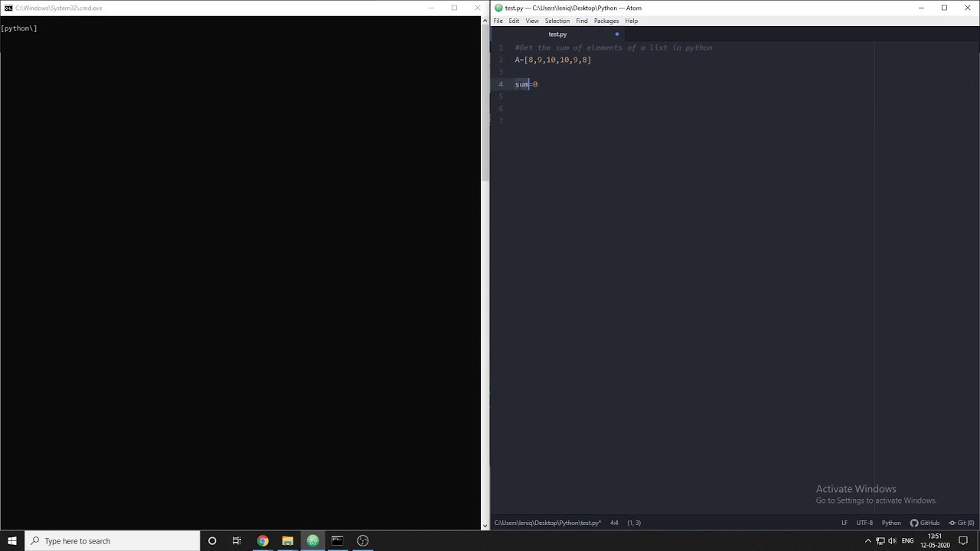Image resolution: width=980 pixels, height=551 pixels.
Task: Switch to Command Prompt taskbar icon
Action: click(x=338, y=540)
